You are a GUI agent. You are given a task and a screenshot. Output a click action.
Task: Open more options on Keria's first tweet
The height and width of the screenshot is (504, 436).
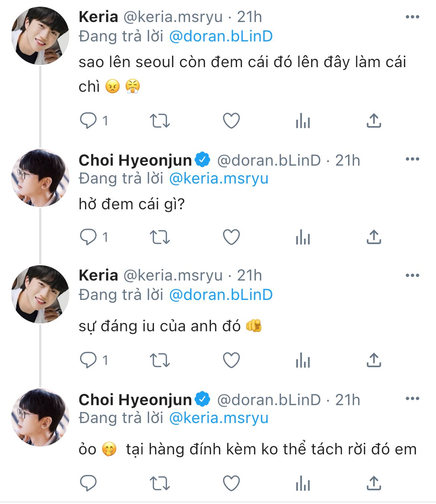[x=412, y=17]
